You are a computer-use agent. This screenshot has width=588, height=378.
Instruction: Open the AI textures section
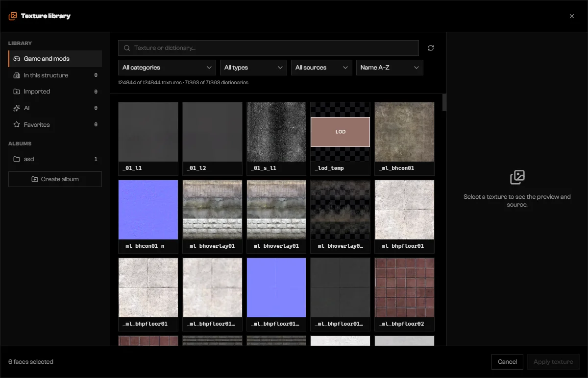coord(55,108)
